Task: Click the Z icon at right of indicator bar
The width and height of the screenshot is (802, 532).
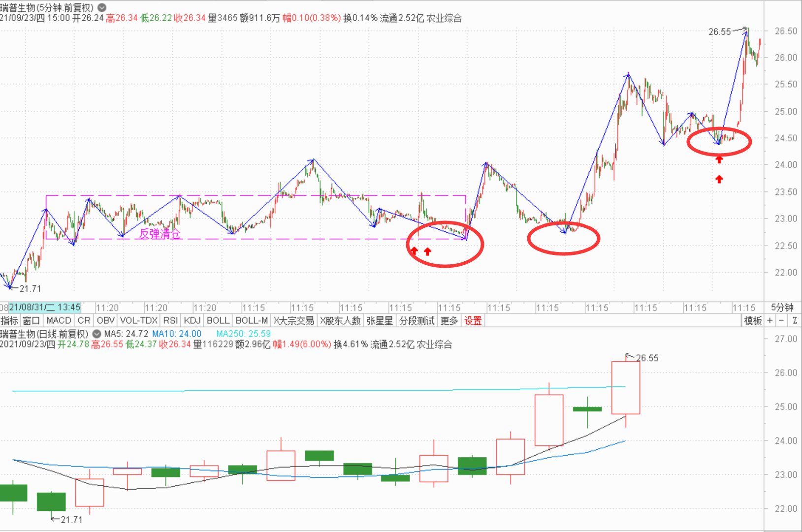Action: [795, 321]
